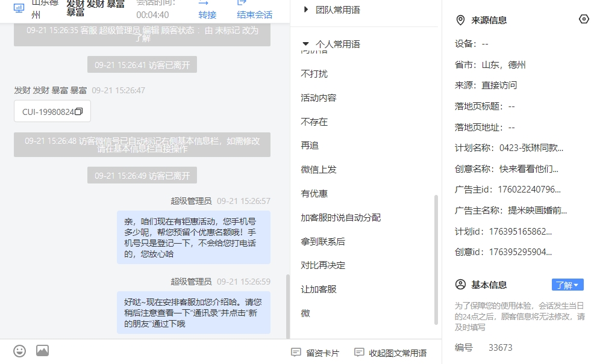Click the 落地页标题 row

click(485, 106)
